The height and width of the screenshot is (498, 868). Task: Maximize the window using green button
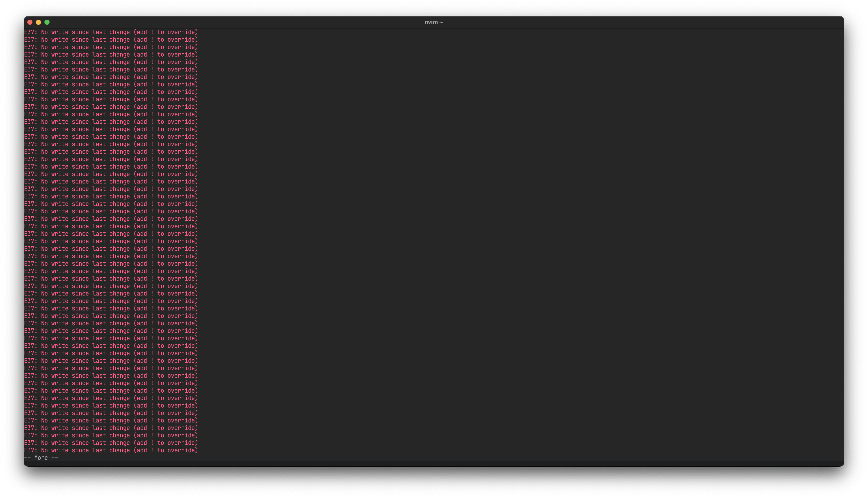click(47, 22)
